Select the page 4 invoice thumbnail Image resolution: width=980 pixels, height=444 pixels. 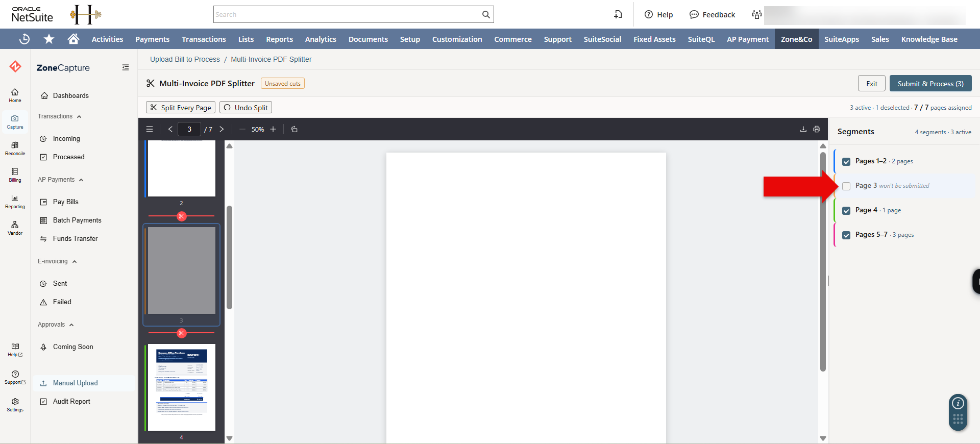click(x=181, y=387)
